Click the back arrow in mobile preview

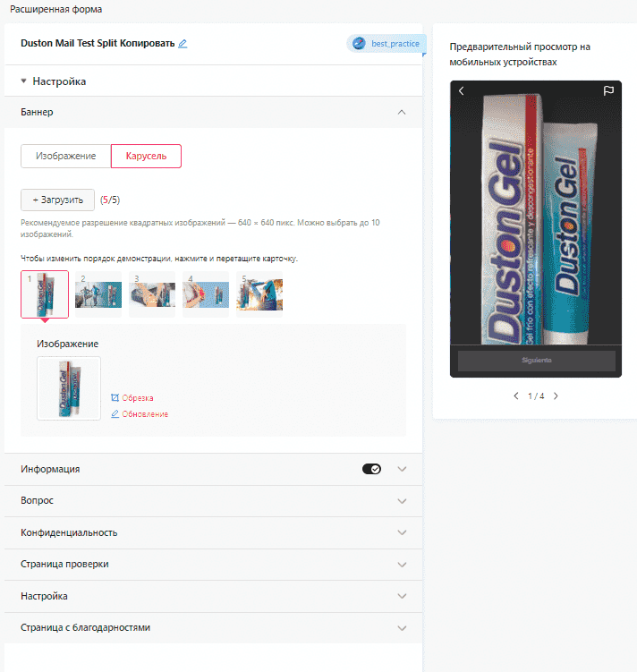(462, 91)
